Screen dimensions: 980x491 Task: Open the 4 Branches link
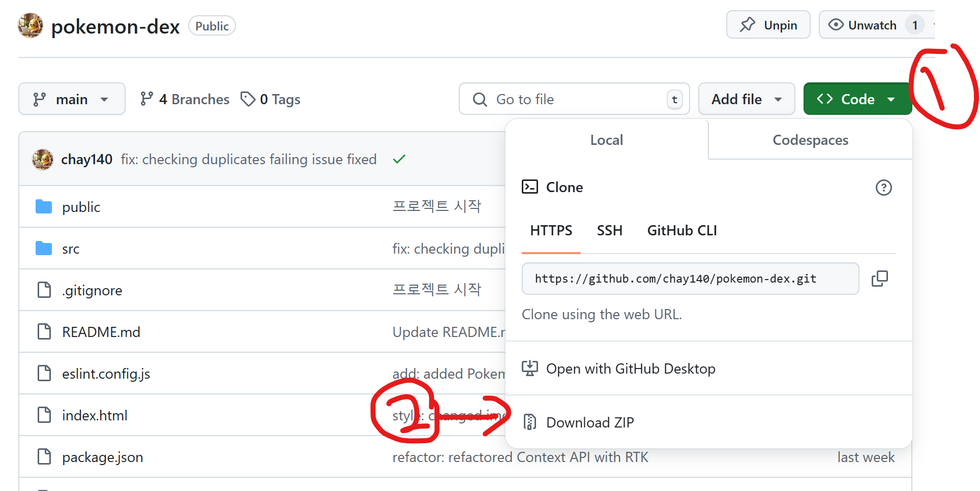(x=185, y=99)
